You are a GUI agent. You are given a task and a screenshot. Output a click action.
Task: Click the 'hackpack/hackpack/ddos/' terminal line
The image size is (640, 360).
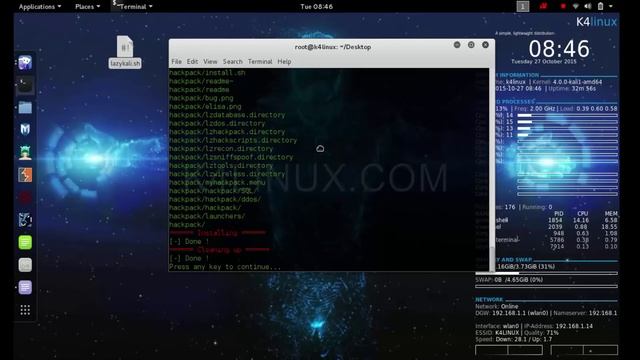(x=215, y=200)
